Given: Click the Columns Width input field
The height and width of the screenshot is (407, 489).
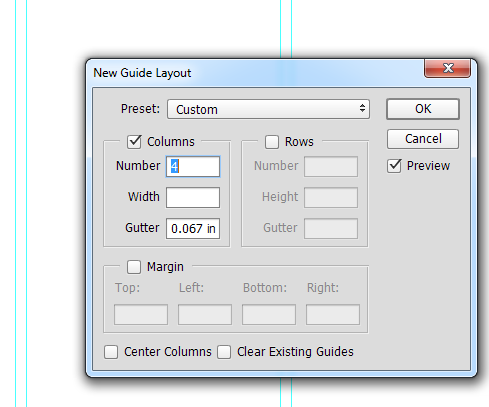Looking at the screenshot, I should click(x=193, y=197).
